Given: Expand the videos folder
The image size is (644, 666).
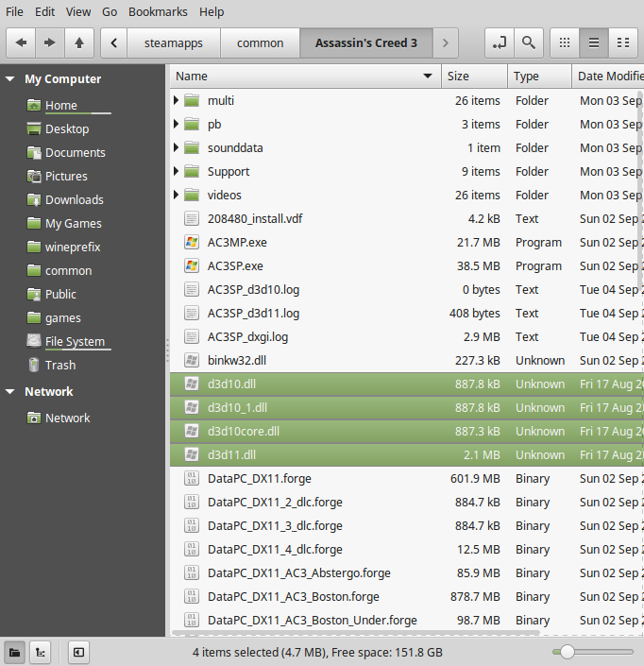Looking at the screenshot, I should [x=177, y=195].
